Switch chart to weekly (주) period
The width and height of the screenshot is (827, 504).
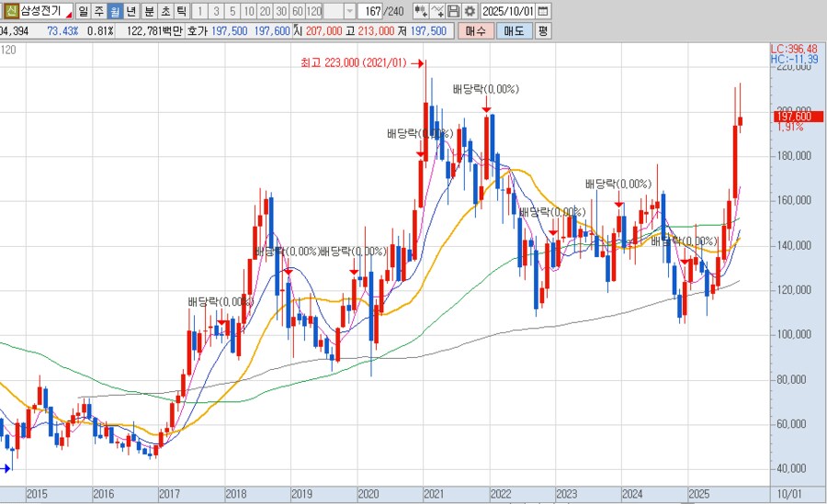99,12
